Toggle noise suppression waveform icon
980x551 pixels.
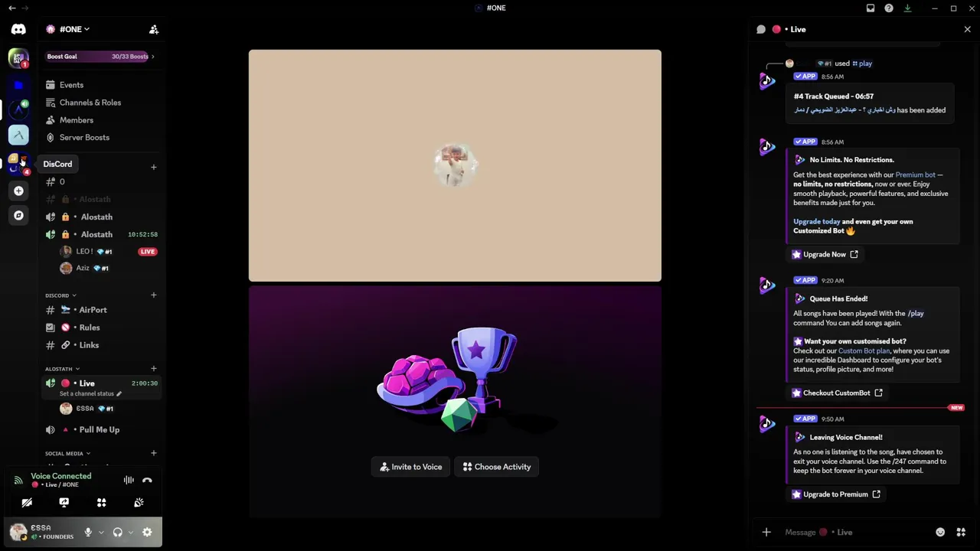click(x=129, y=481)
